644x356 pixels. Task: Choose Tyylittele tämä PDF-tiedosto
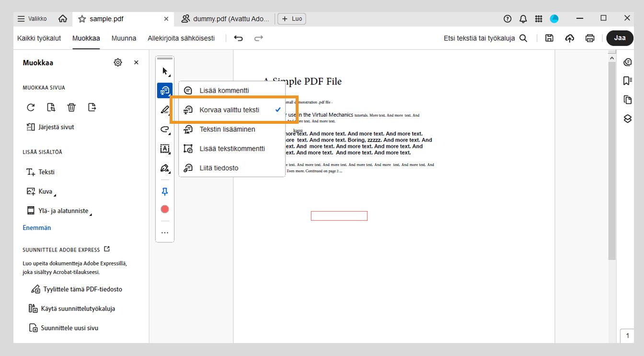pyautogui.click(x=77, y=289)
